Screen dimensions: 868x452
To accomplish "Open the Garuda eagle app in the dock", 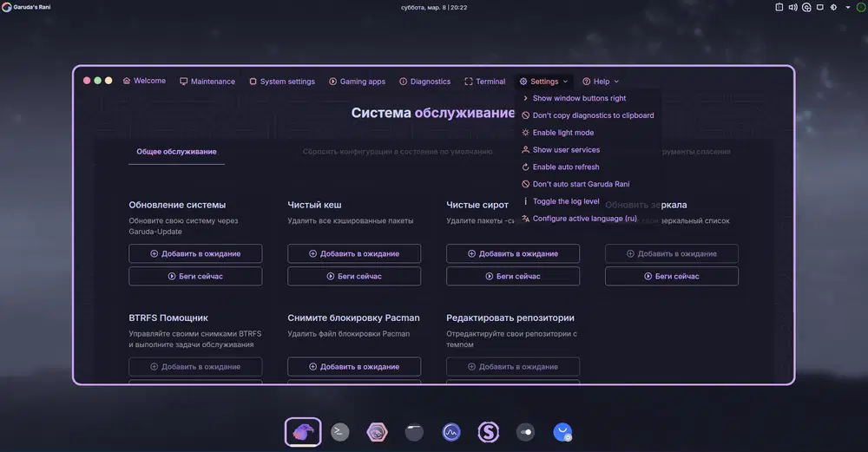I will point(303,432).
